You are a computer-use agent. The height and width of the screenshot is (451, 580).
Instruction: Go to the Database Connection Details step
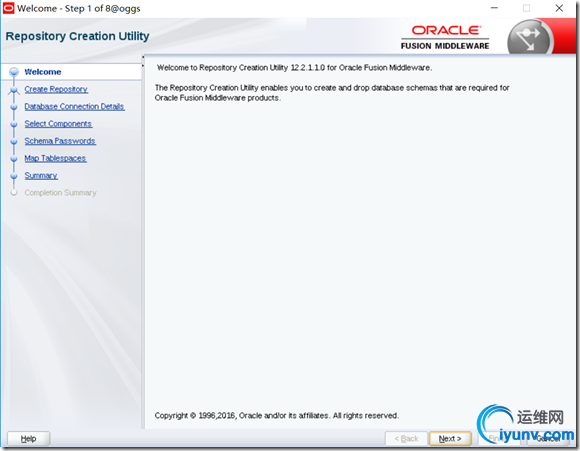point(74,107)
